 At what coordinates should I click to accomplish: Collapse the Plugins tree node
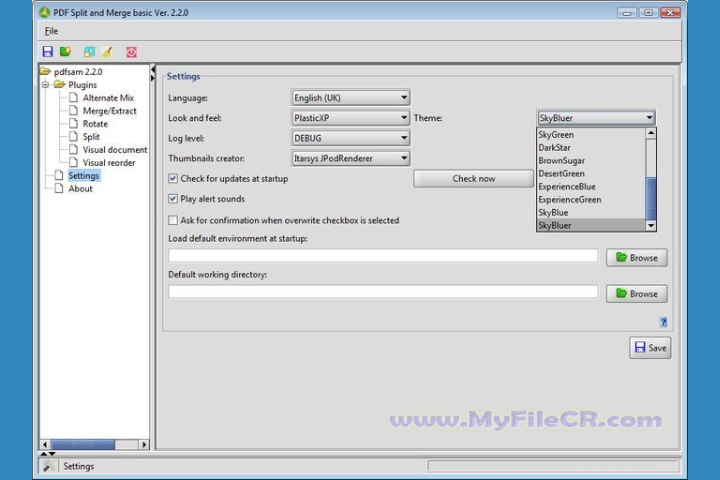click(x=45, y=85)
